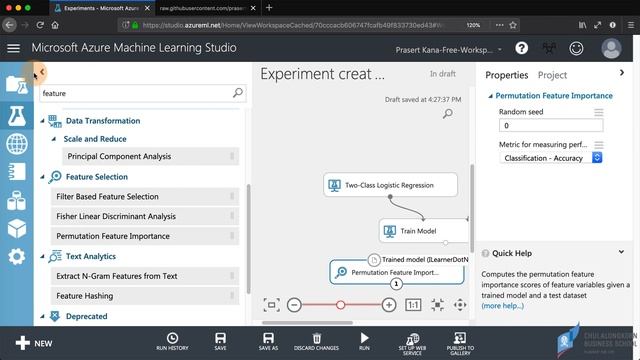Open the help question mark icon

[521, 48]
